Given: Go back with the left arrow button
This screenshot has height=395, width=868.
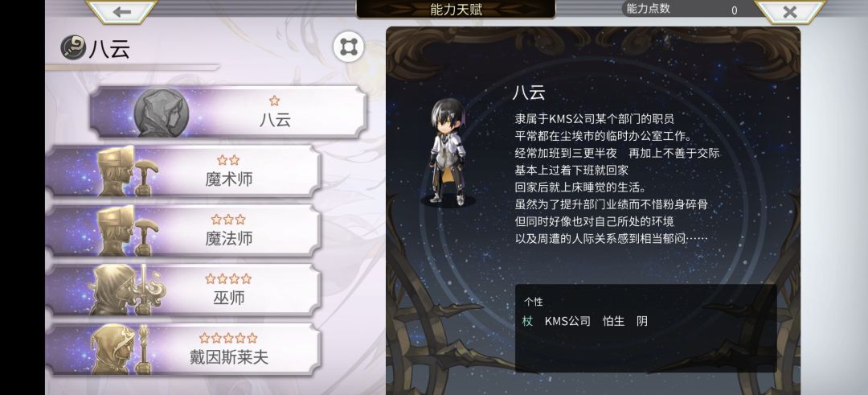Looking at the screenshot, I should (122, 11).
